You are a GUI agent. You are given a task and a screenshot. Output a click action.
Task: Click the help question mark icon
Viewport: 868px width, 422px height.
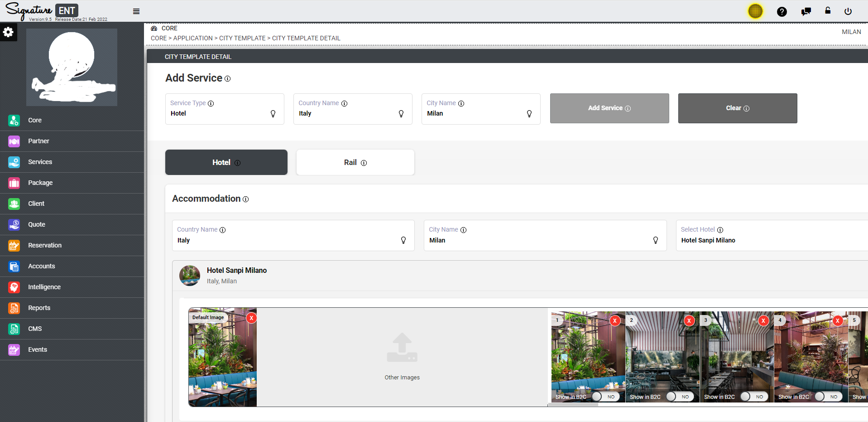click(x=782, y=11)
